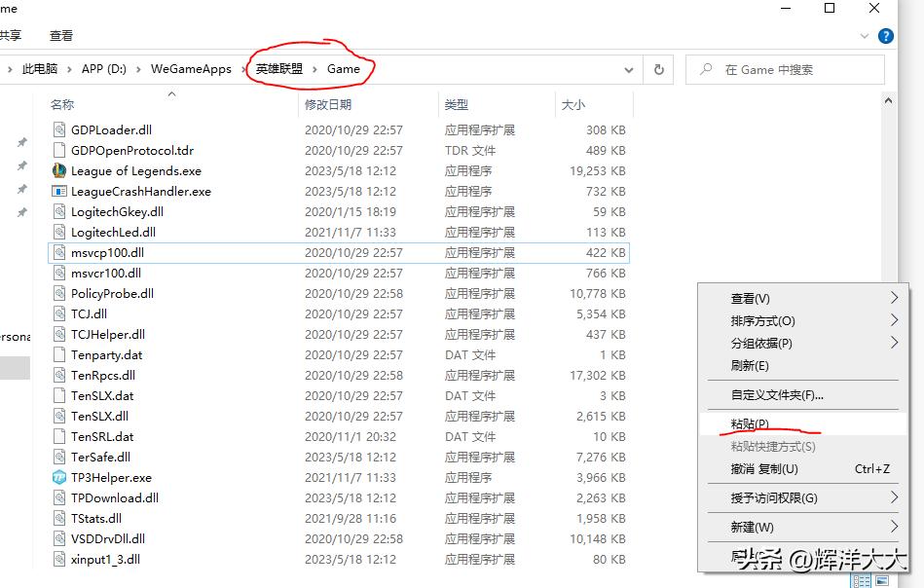Screen dimensions: 924x588
Task: Open breadcrumb chevron after WeGameApps
Action: click(243, 69)
